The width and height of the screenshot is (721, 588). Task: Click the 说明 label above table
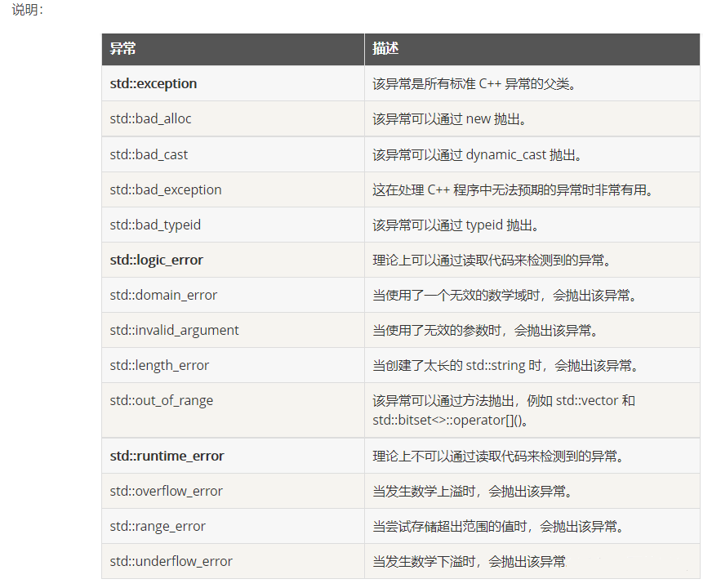[27, 10]
